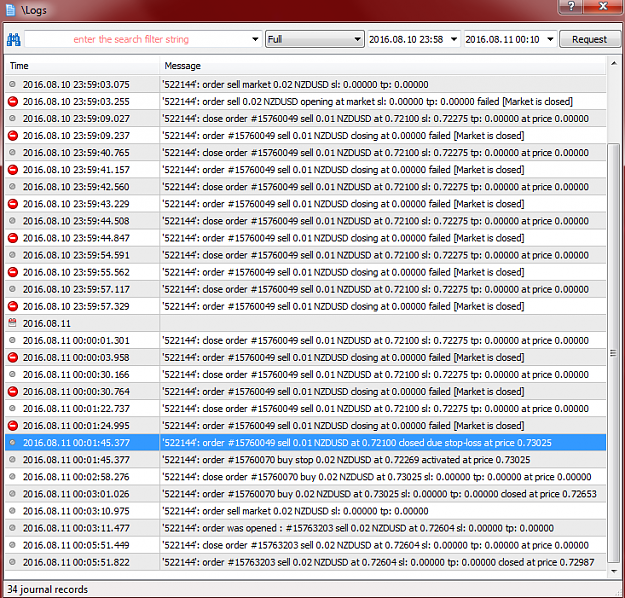Select the first log row at 23:59:03.075
The height and width of the screenshot is (598, 625).
click(x=305, y=85)
